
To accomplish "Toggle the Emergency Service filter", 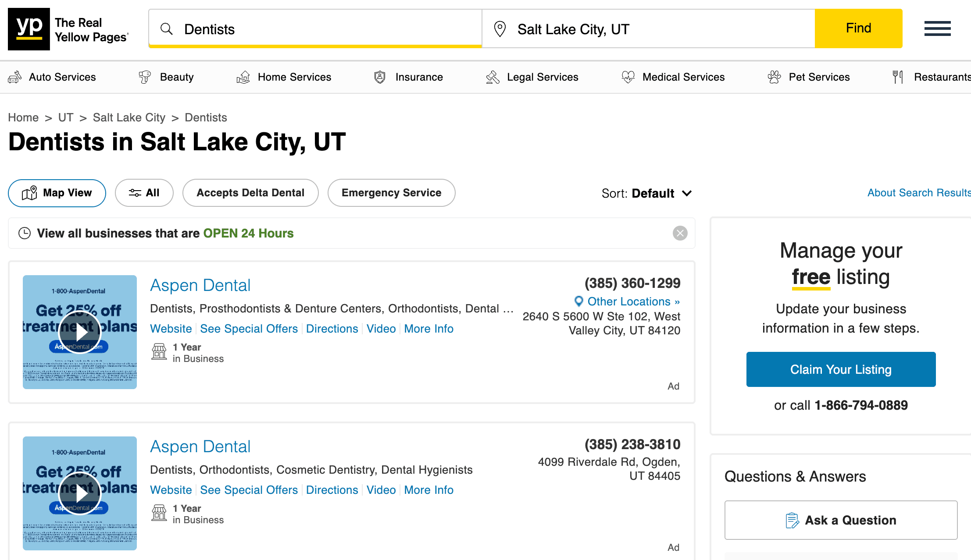I will click(391, 193).
